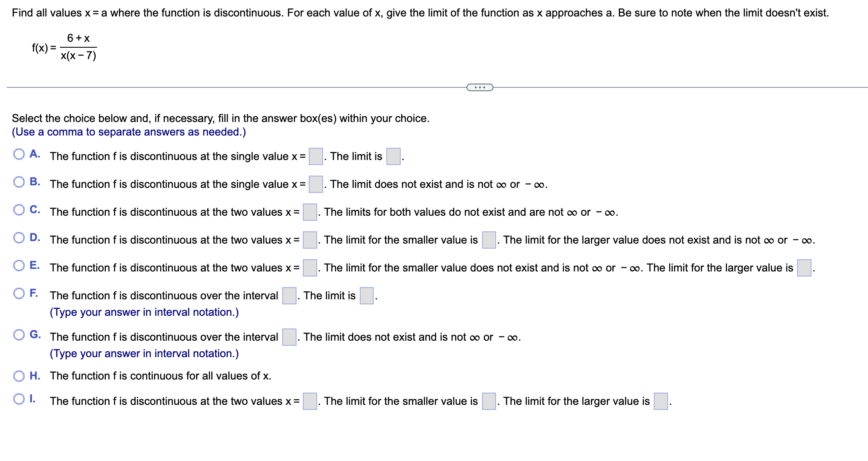Click the two values box in choice C

[310, 211]
